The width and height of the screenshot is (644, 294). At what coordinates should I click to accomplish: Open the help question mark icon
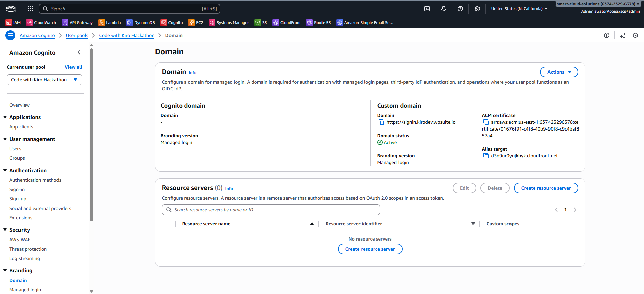(x=460, y=9)
